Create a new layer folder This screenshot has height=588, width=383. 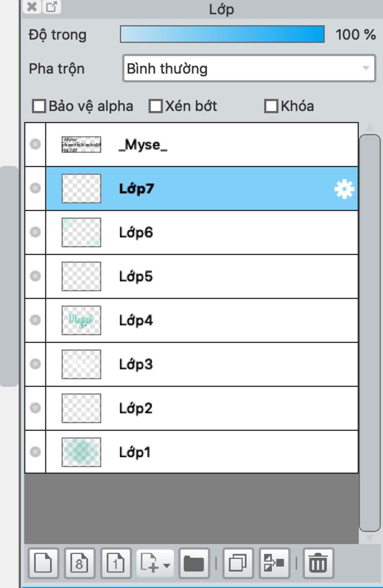[x=194, y=563]
